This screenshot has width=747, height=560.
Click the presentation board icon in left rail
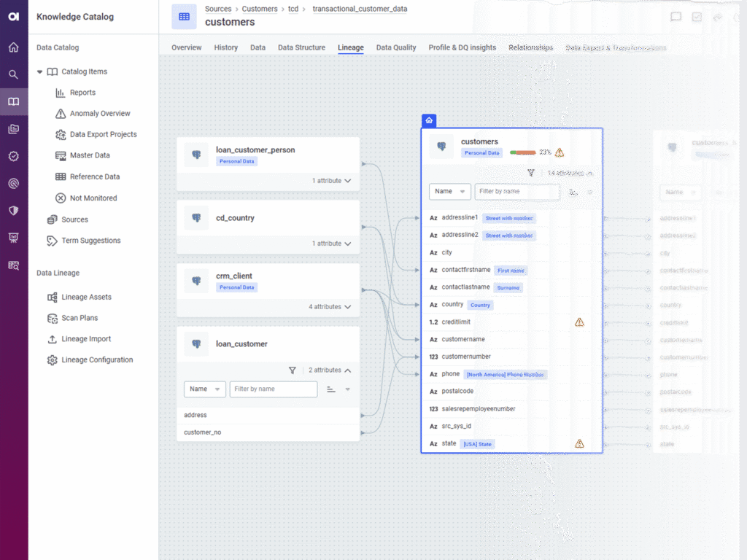coord(13,238)
